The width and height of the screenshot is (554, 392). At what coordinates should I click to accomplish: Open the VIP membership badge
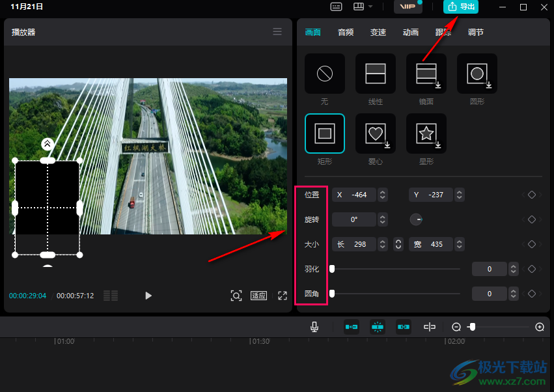pos(408,7)
